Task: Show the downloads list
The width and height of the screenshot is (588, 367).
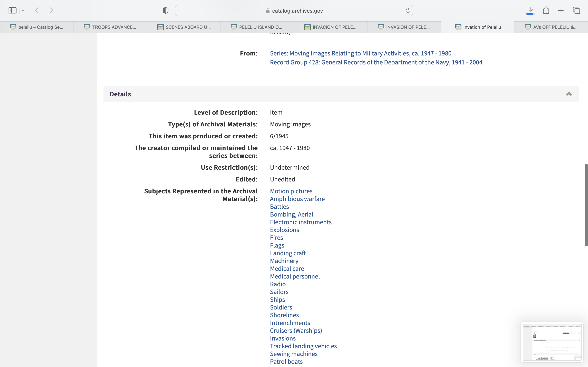Action: coord(531,10)
